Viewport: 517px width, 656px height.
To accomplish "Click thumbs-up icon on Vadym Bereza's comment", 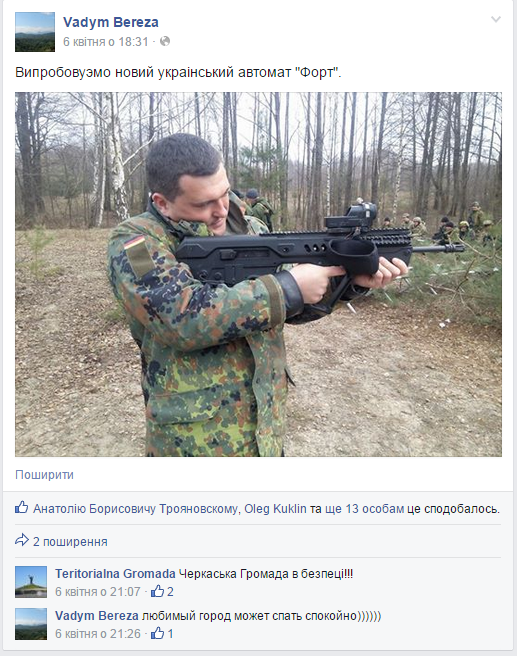I will click(157, 633).
